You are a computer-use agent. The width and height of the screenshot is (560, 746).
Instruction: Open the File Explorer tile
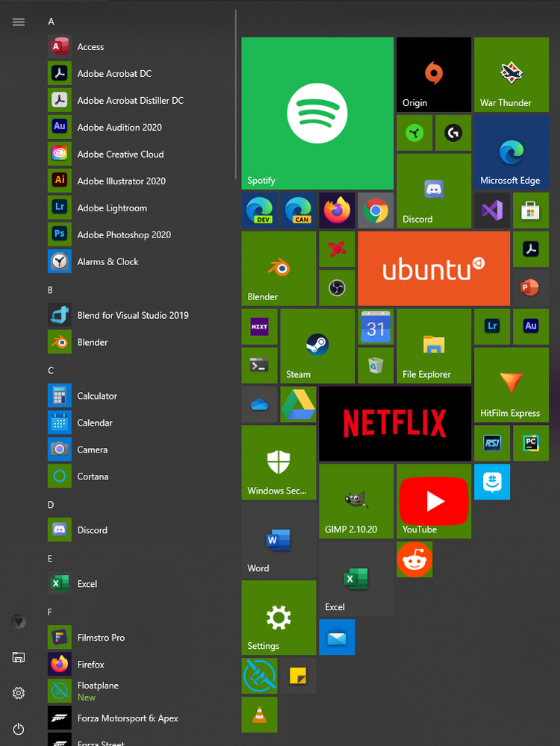434,346
